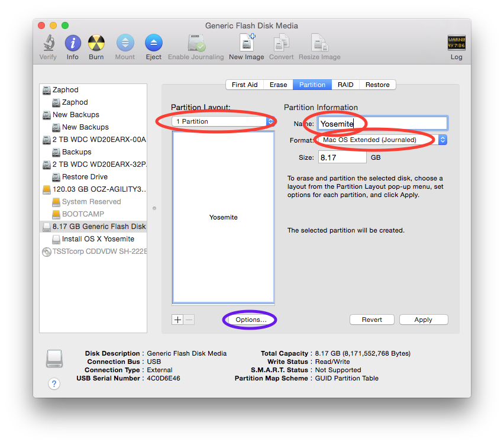Click the Convert toolbar icon

(x=281, y=43)
